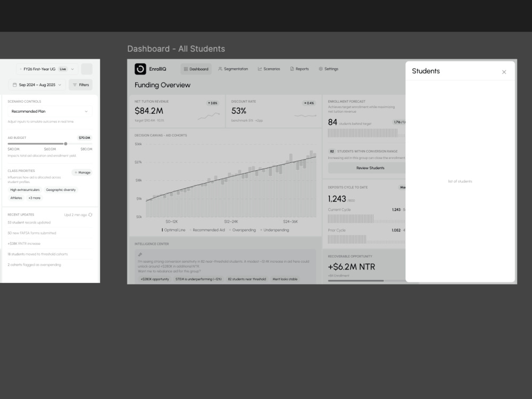Click Manage in Class Priorities
Screen dimensions: 532x399
pyautogui.click(x=82, y=172)
